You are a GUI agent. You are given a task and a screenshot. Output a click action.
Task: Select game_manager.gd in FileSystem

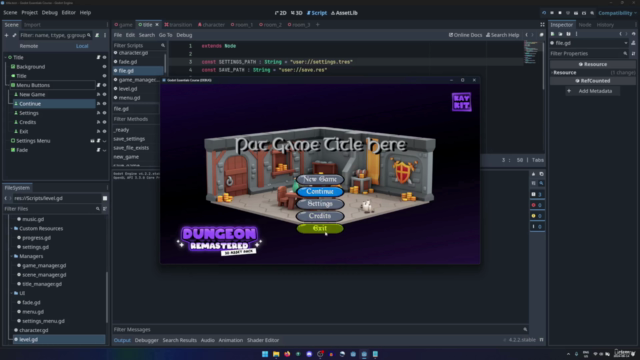44,265
